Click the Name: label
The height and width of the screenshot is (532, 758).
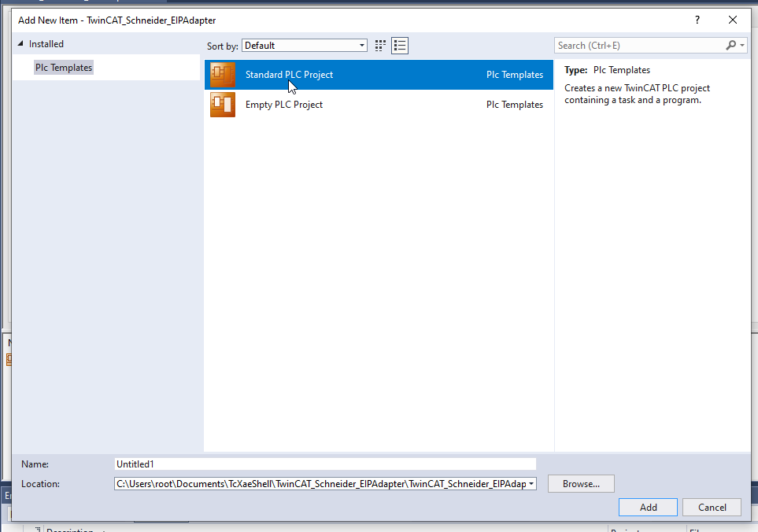point(35,464)
